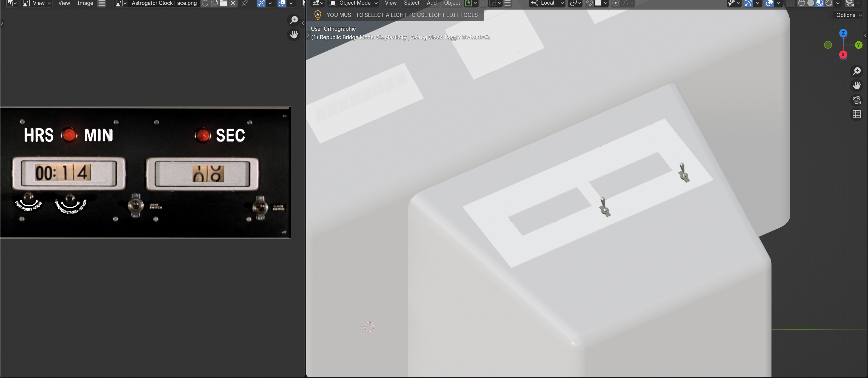Switch to solid viewport shading
The width and height of the screenshot is (868, 378).
811,3
